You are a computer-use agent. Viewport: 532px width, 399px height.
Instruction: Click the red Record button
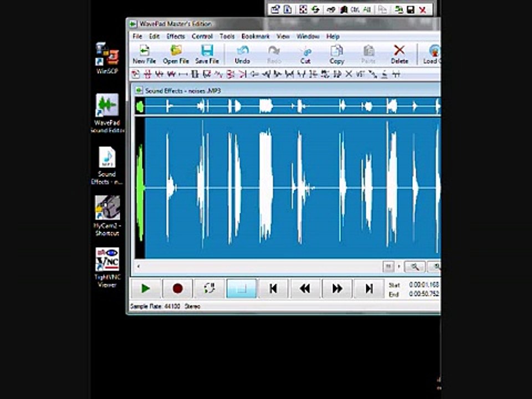pos(177,288)
